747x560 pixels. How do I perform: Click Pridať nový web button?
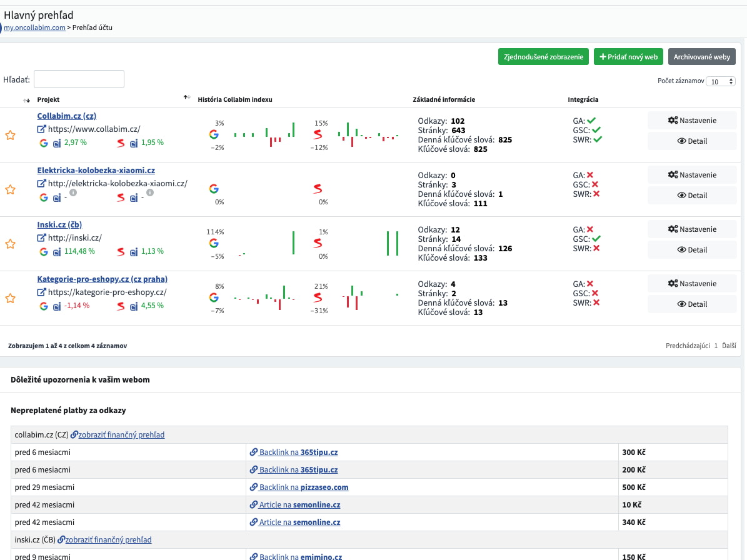(x=628, y=57)
